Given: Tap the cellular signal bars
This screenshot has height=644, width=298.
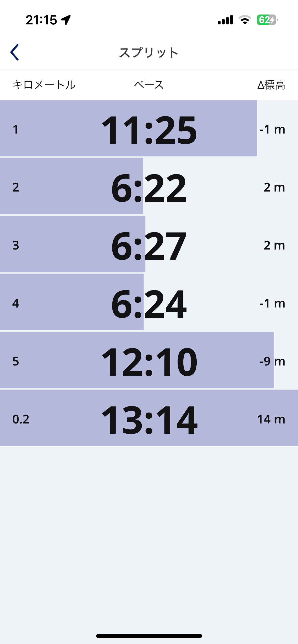Looking at the screenshot, I should point(225,20).
